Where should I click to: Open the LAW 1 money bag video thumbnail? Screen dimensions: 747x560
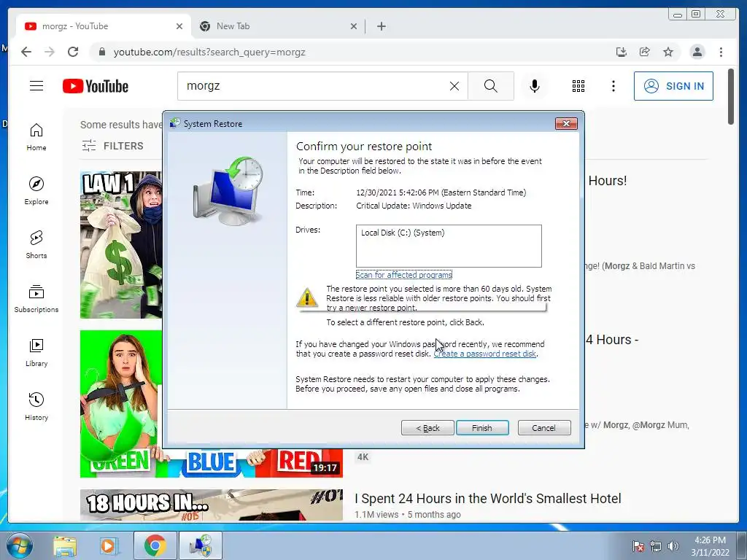click(121, 245)
